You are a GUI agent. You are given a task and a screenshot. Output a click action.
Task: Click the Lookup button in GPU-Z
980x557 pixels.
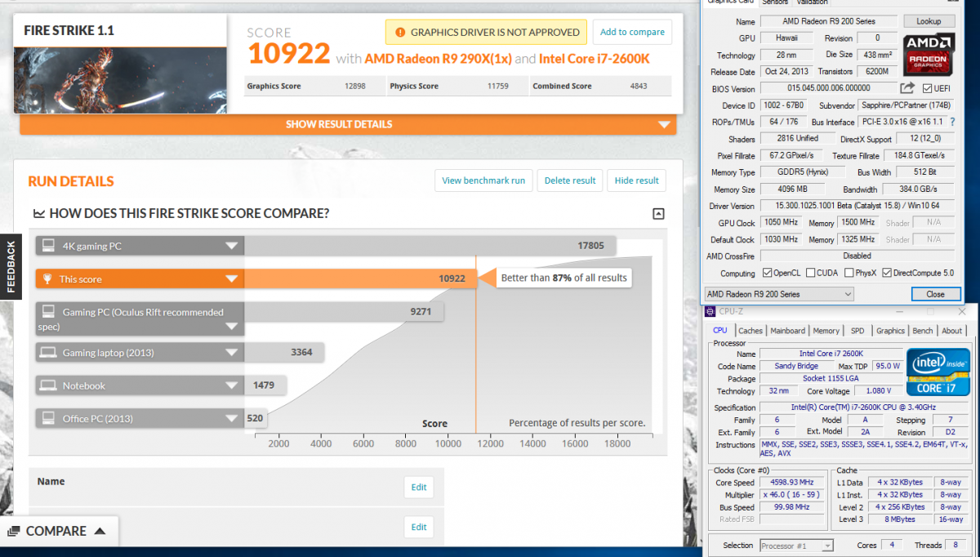[929, 21]
